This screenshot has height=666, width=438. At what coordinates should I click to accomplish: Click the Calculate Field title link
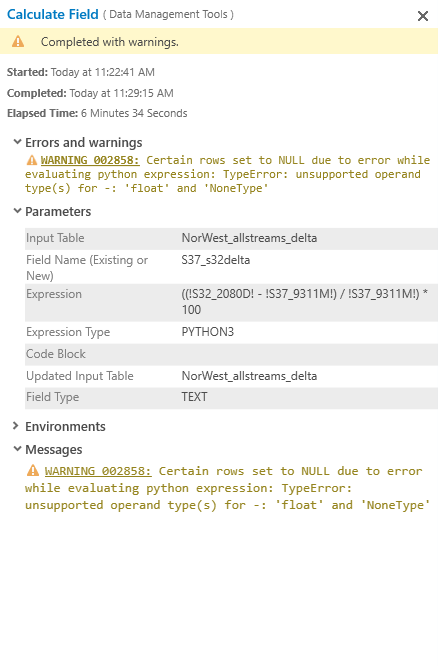(53, 14)
